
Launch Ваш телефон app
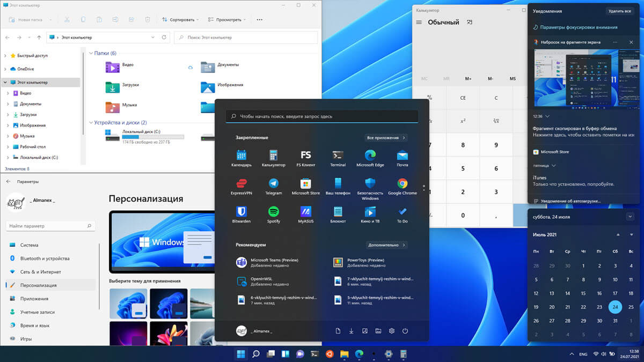338,186
